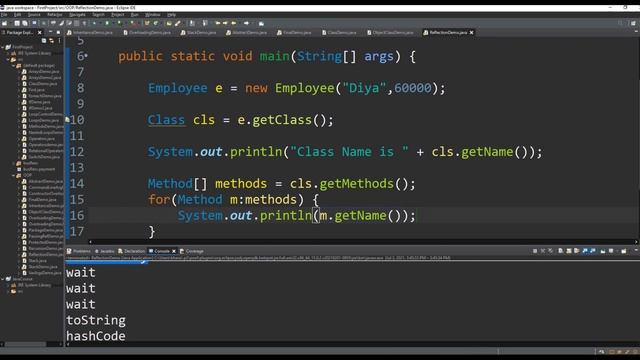
Task: Open the File menu
Action: (4, 15)
